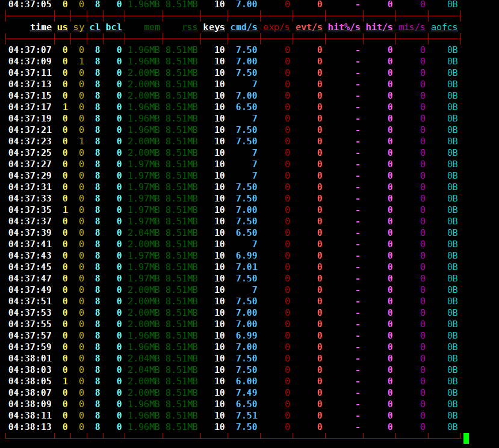Screen dimensions: 499x448
Task: Click the "cmd/s" column header
Action: [244, 27]
